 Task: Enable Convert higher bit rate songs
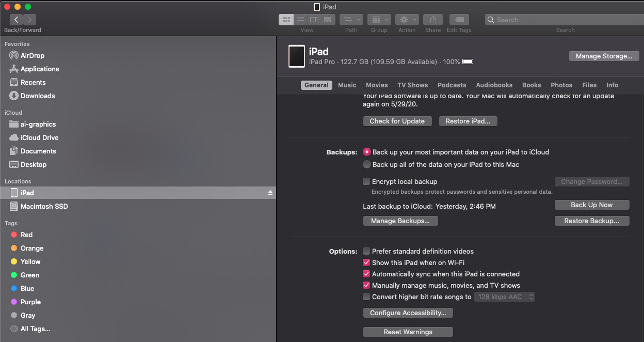(x=366, y=297)
